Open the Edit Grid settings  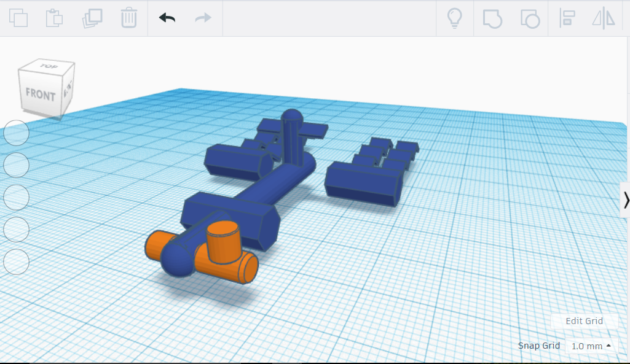coord(584,321)
